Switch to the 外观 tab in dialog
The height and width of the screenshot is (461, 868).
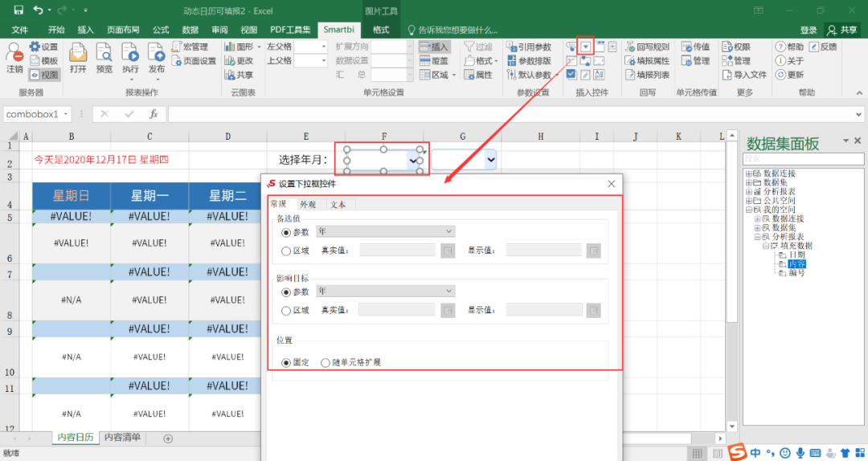[x=308, y=205]
